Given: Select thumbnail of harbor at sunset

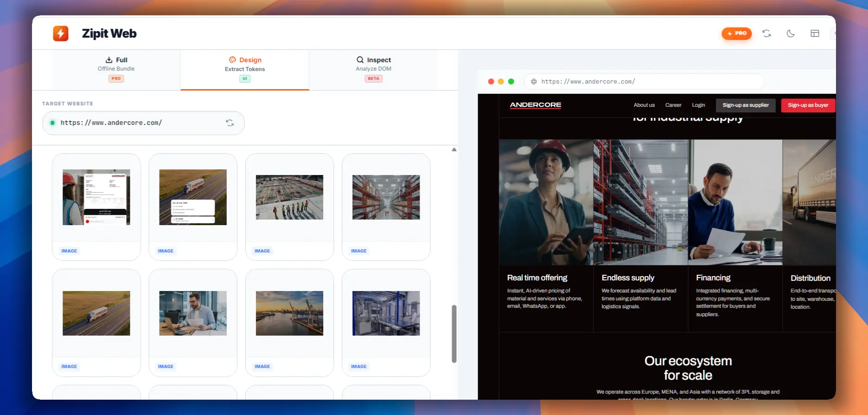Looking at the screenshot, I should [289, 313].
